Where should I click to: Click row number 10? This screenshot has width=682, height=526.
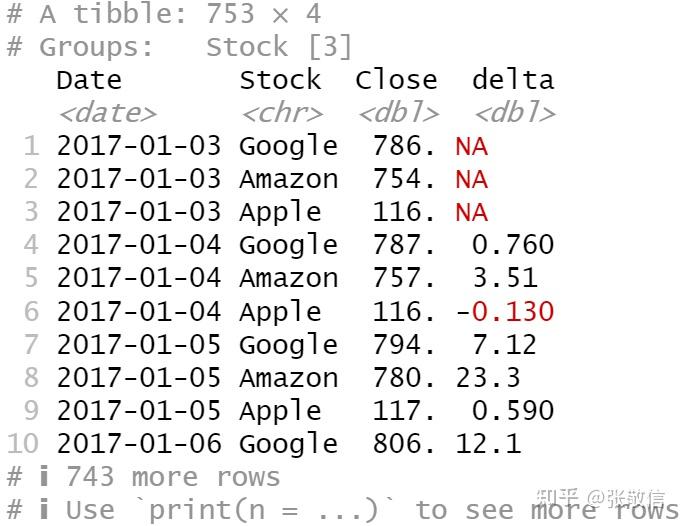[x=23, y=444]
